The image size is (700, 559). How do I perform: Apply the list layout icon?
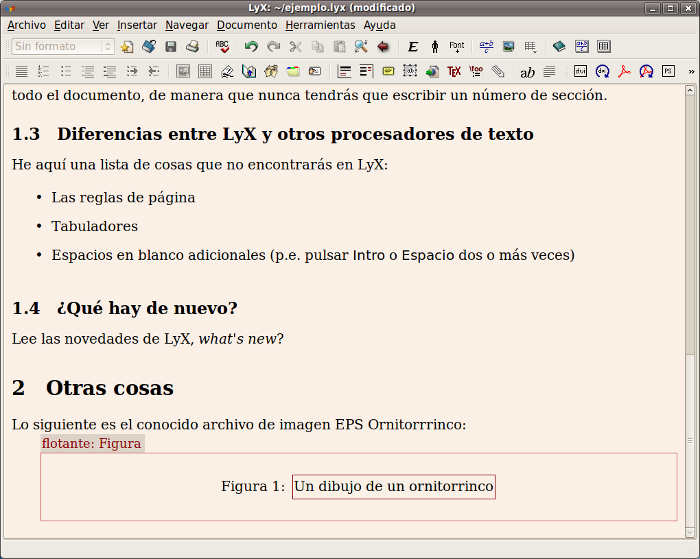point(88,71)
